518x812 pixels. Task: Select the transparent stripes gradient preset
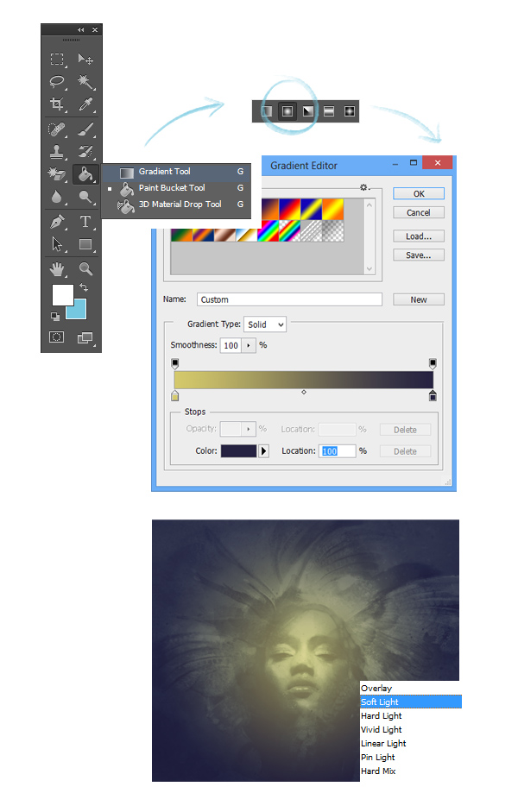312,231
